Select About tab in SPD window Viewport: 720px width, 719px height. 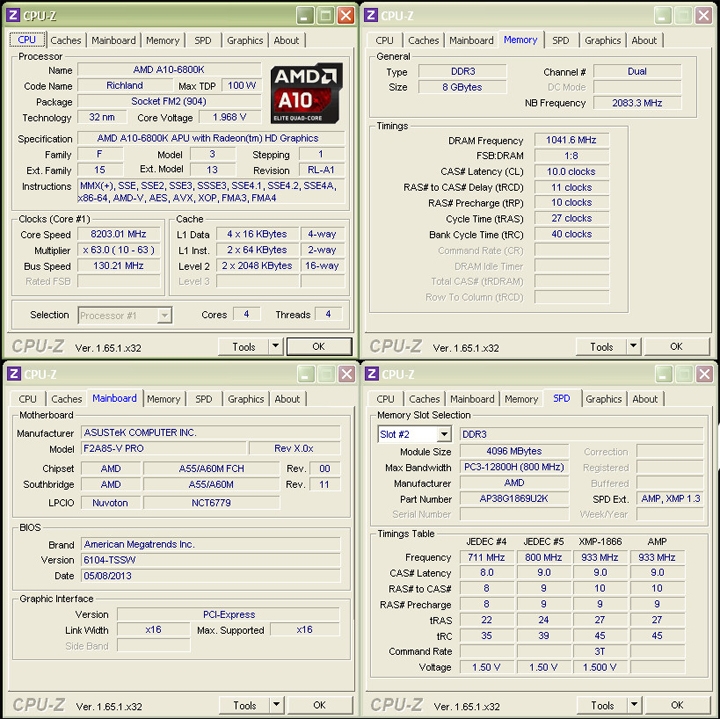[x=645, y=399]
